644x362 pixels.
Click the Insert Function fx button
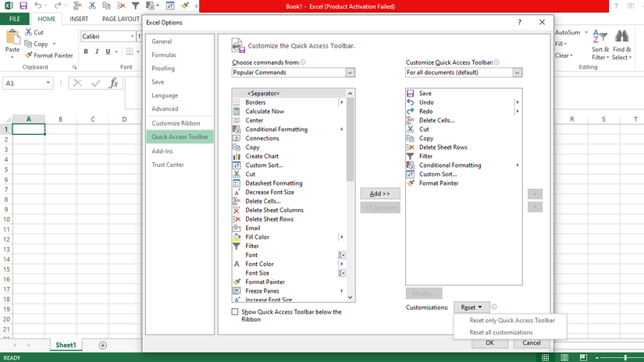pyautogui.click(x=114, y=83)
